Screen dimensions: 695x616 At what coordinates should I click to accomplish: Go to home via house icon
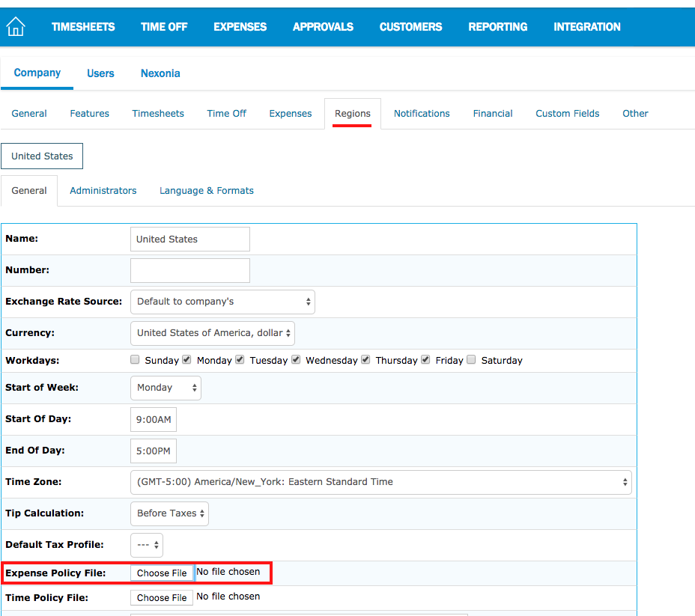[16, 26]
